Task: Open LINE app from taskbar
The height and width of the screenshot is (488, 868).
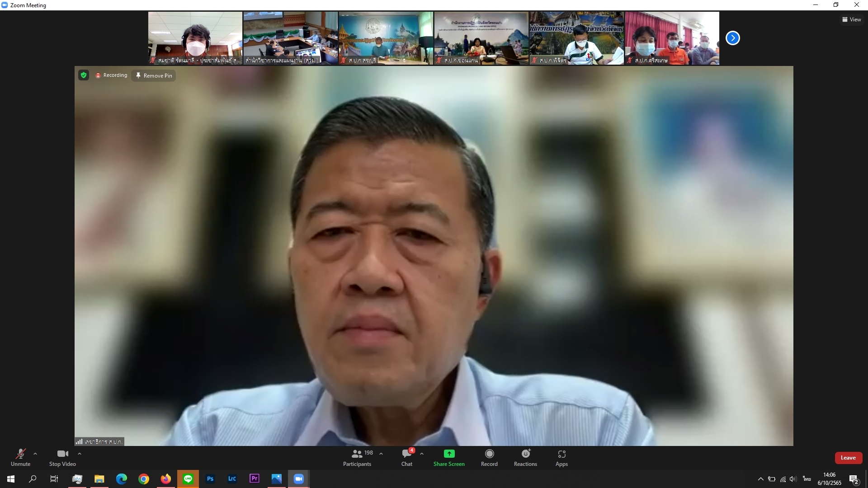Action: (x=188, y=479)
